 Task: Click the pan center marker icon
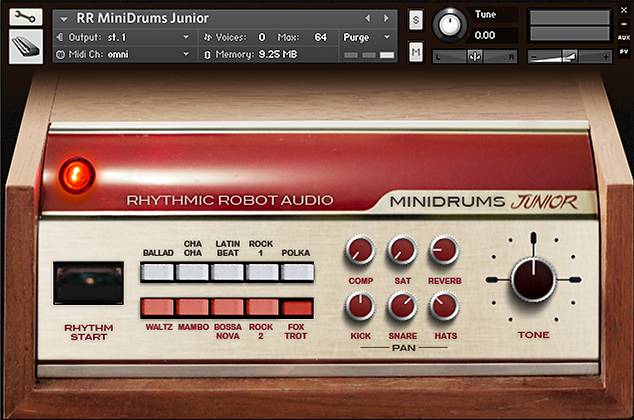point(475,57)
